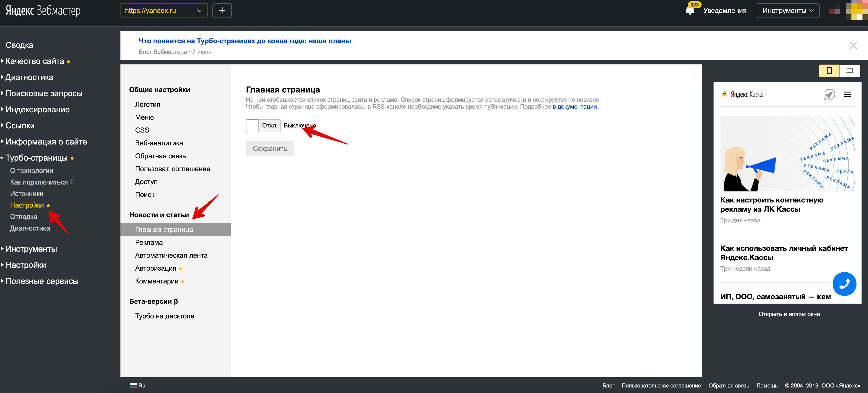This screenshot has height=393, width=868.
Task: Close the Turbo pages blog banner
Action: point(853,46)
